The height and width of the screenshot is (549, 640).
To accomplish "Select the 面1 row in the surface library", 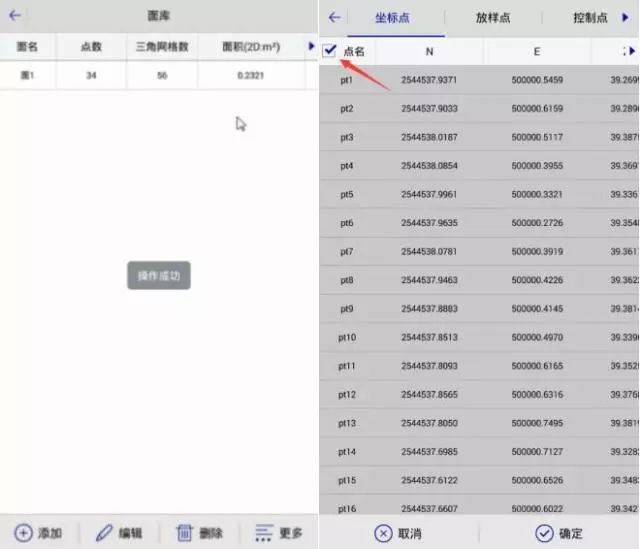I will point(159,75).
